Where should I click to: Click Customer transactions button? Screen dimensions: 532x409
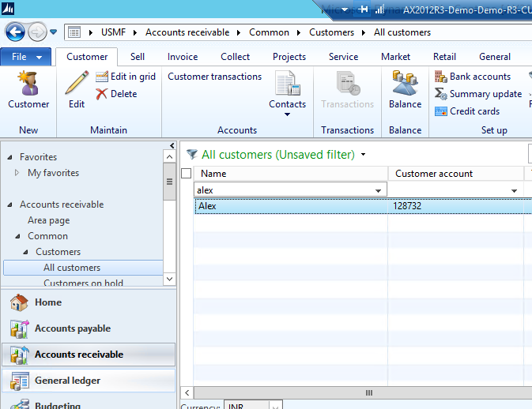coord(214,77)
